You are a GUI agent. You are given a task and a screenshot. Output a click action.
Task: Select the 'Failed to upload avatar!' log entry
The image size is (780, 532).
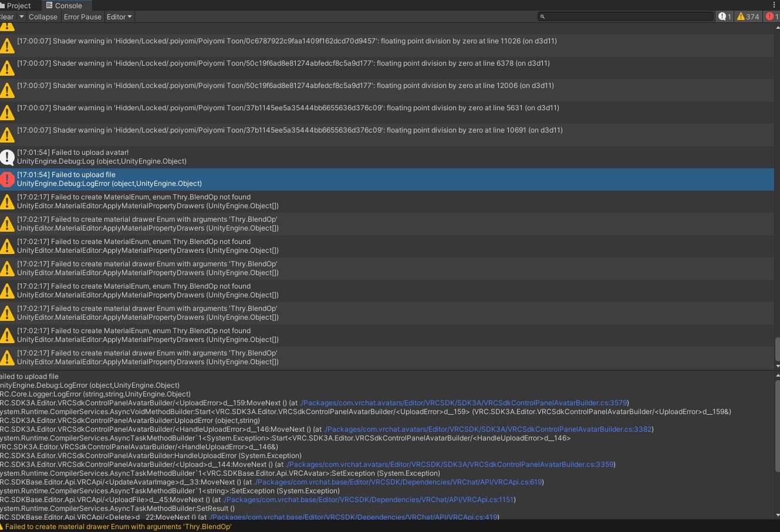387,157
